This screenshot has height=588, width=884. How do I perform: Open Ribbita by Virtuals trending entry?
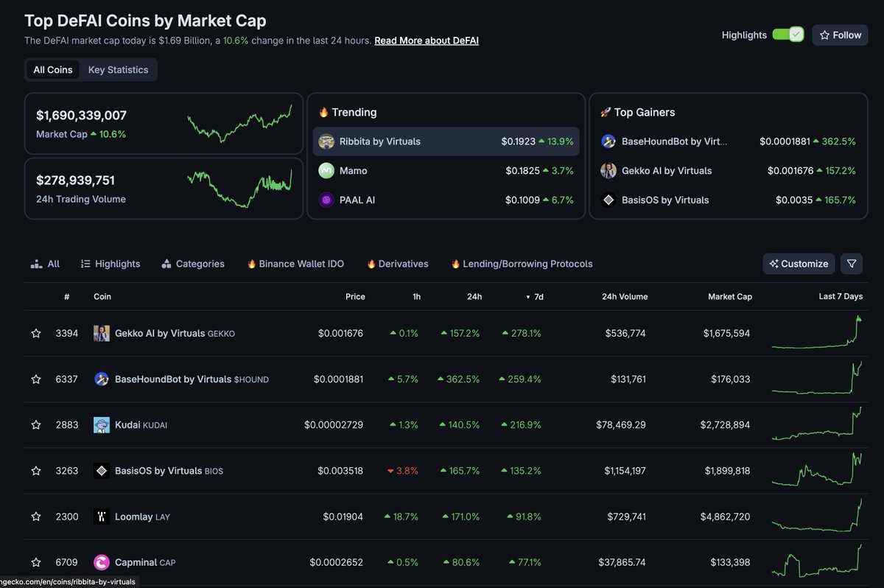click(x=446, y=141)
